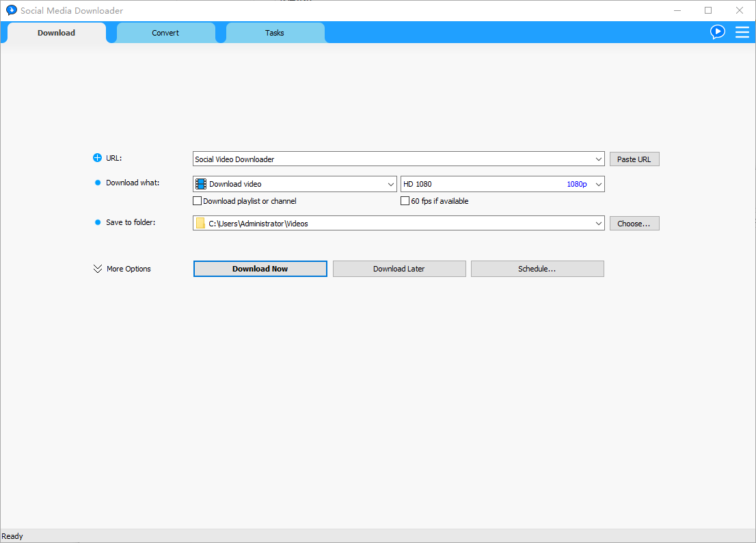Switch to the Convert tab
756x543 pixels.
[x=165, y=32]
